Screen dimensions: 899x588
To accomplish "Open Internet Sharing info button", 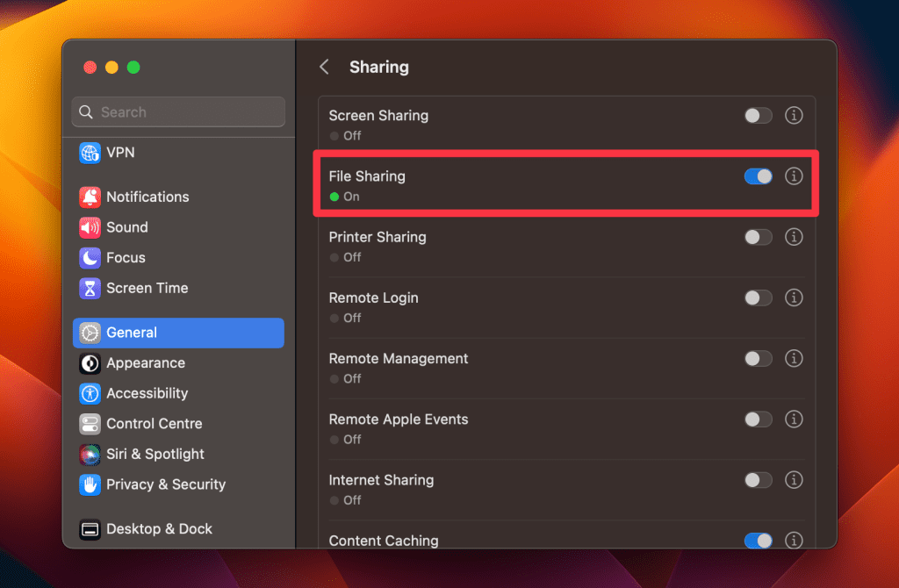I will pyautogui.click(x=794, y=480).
